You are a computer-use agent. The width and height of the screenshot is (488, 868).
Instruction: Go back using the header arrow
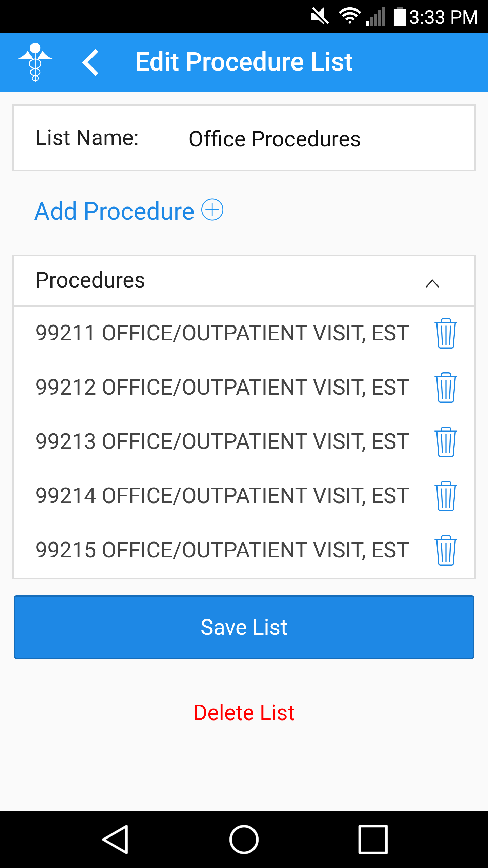point(90,62)
